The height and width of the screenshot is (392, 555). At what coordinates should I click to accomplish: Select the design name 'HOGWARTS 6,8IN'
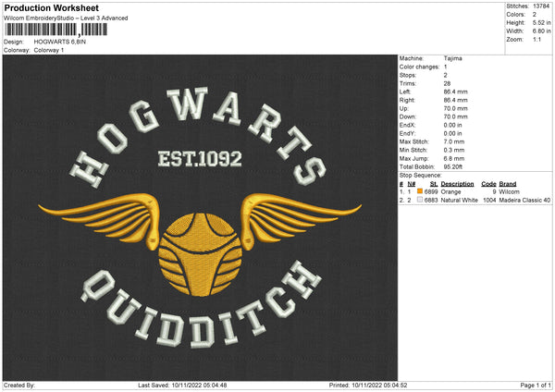60,42
